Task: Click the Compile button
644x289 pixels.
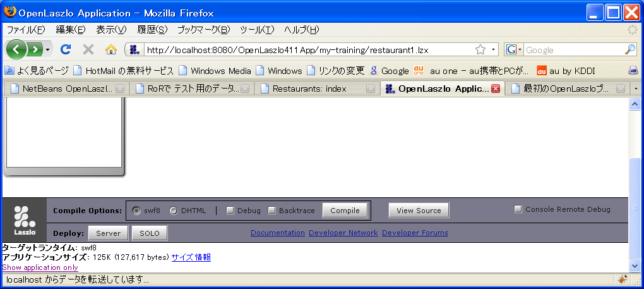Action: click(x=345, y=211)
